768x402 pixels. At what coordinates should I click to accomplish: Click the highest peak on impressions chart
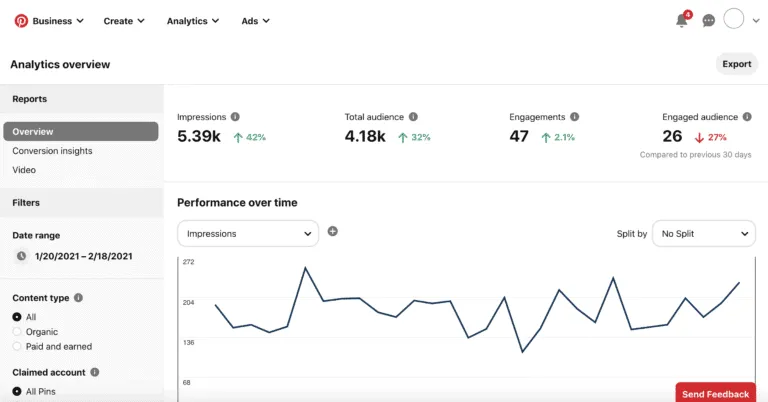(x=305, y=268)
